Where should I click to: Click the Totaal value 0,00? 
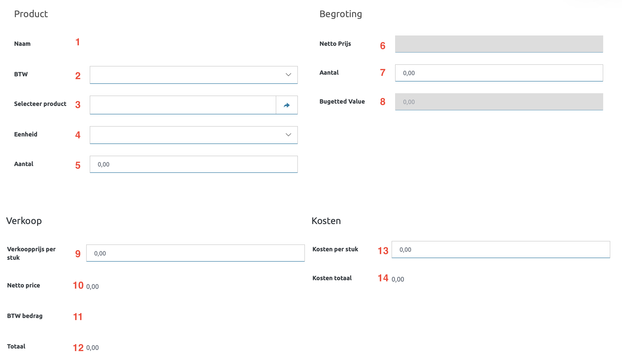click(x=93, y=348)
